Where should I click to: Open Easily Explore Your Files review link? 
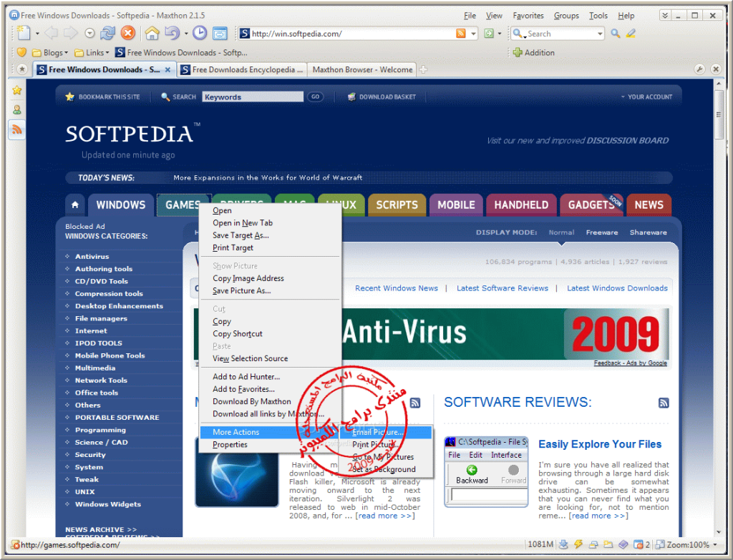[x=600, y=444]
